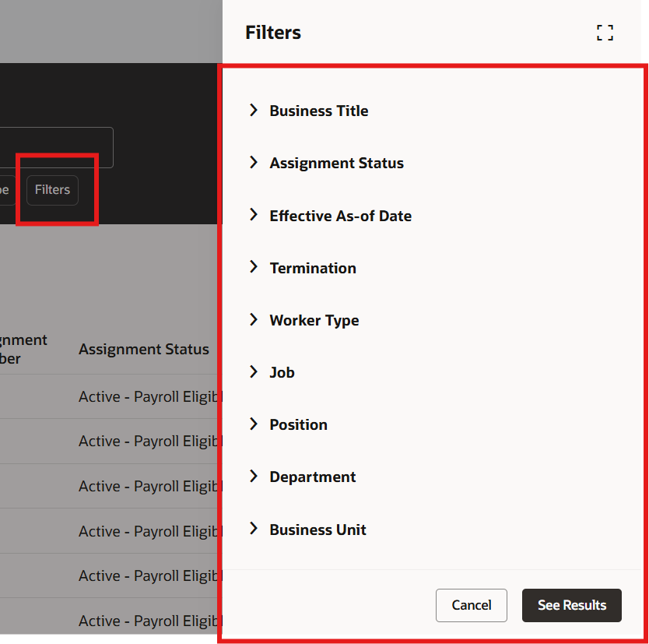
Task: Click the chevron icon beside Termination
Action: pyautogui.click(x=253, y=267)
